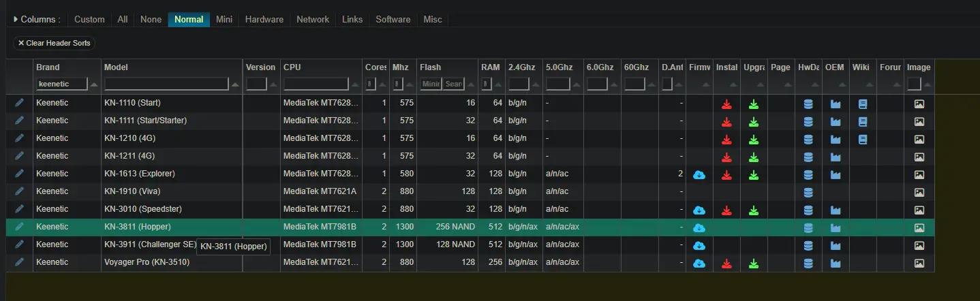This screenshot has height=301, width=980.
Task: View image icon for KN-3811 (Hopper)
Action: 919,228
